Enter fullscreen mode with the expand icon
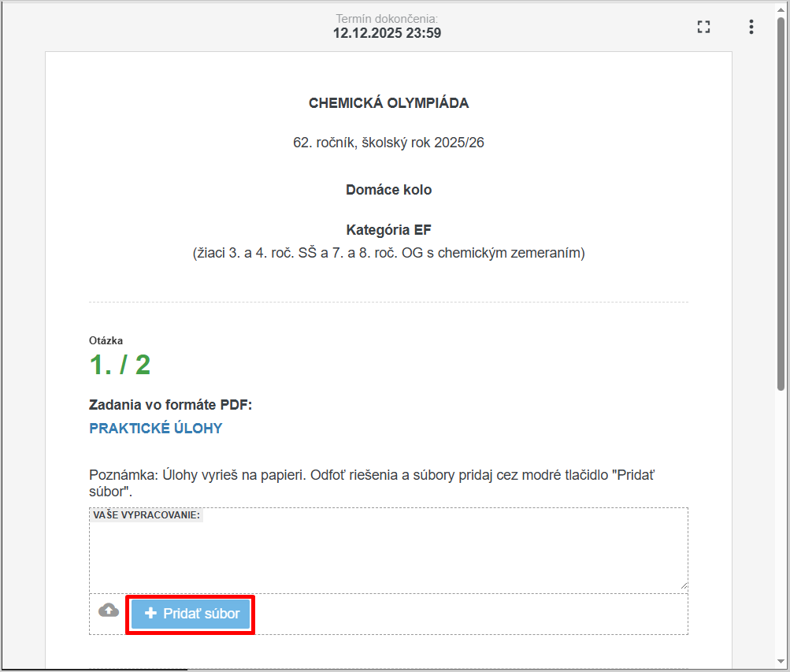Viewport: 790px width, 672px height. 703,27
